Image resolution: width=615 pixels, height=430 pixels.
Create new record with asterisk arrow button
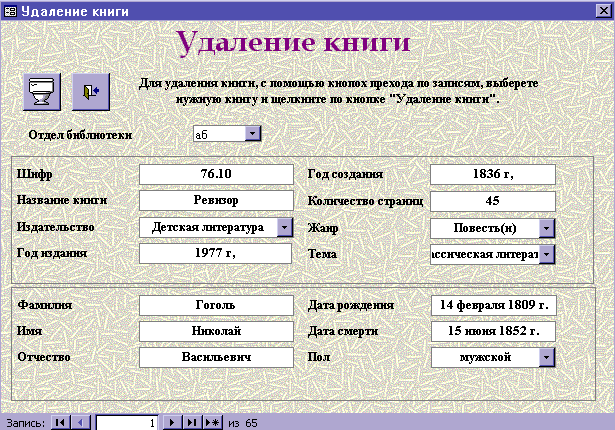pos(213,423)
